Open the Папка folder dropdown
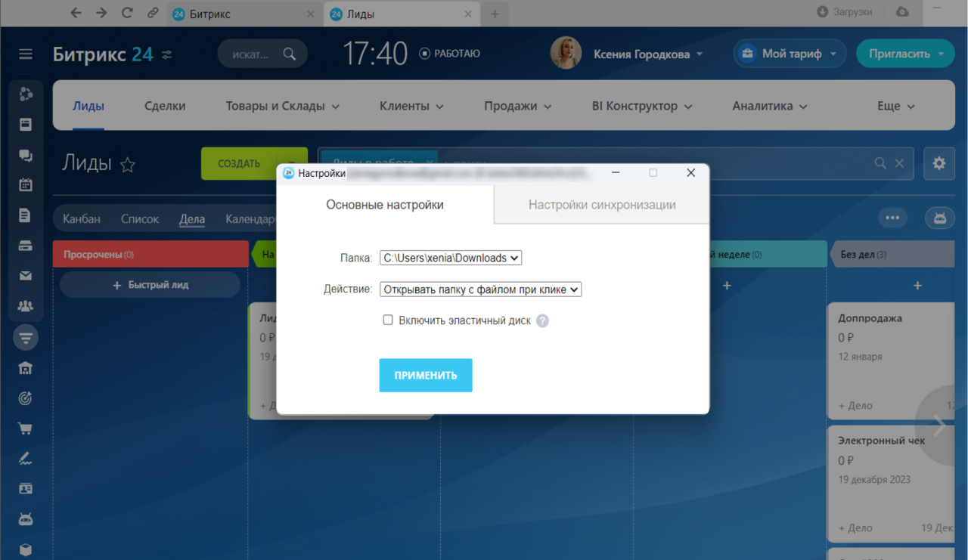968x560 pixels. coord(451,258)
